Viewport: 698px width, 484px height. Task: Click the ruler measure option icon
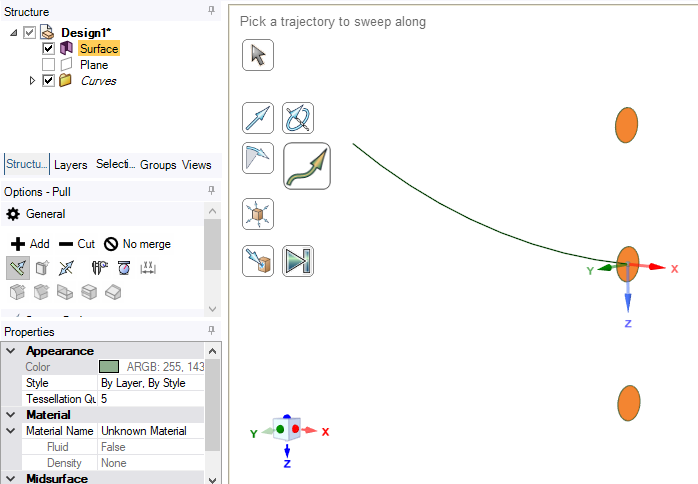pyautogui.click(x=99, y=268)
